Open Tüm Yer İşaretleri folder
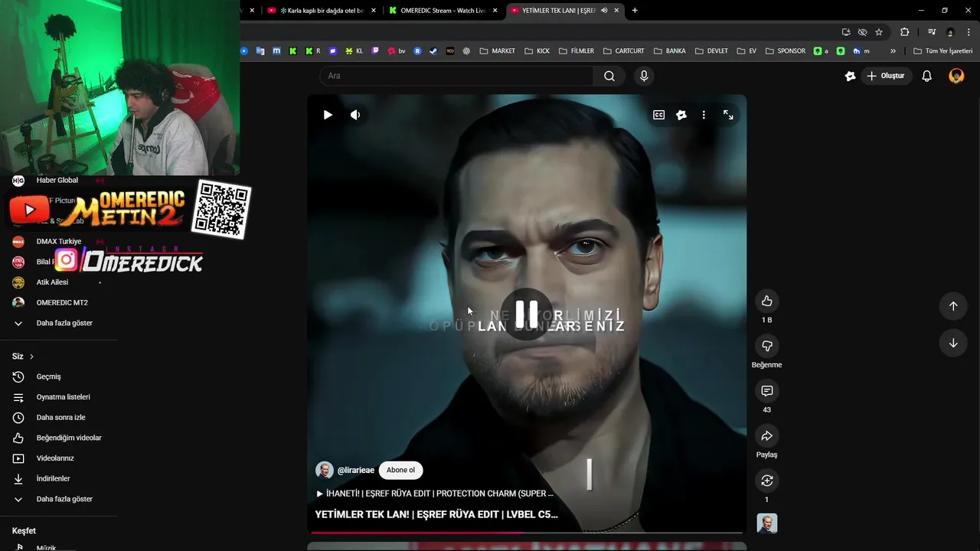980x551 pixels. point(943,51)
